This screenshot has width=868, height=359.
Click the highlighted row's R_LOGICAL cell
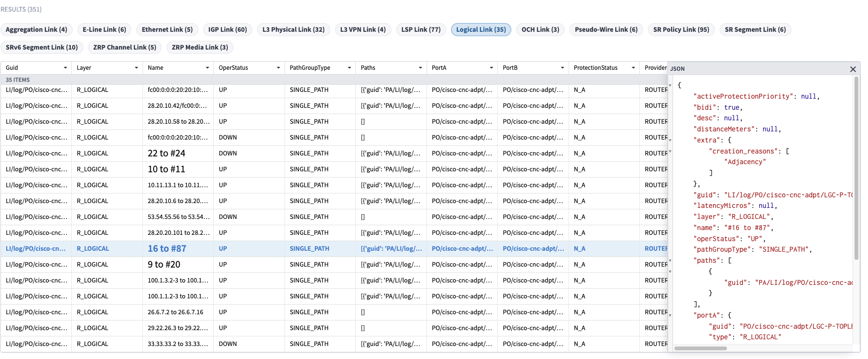[107, 249]
